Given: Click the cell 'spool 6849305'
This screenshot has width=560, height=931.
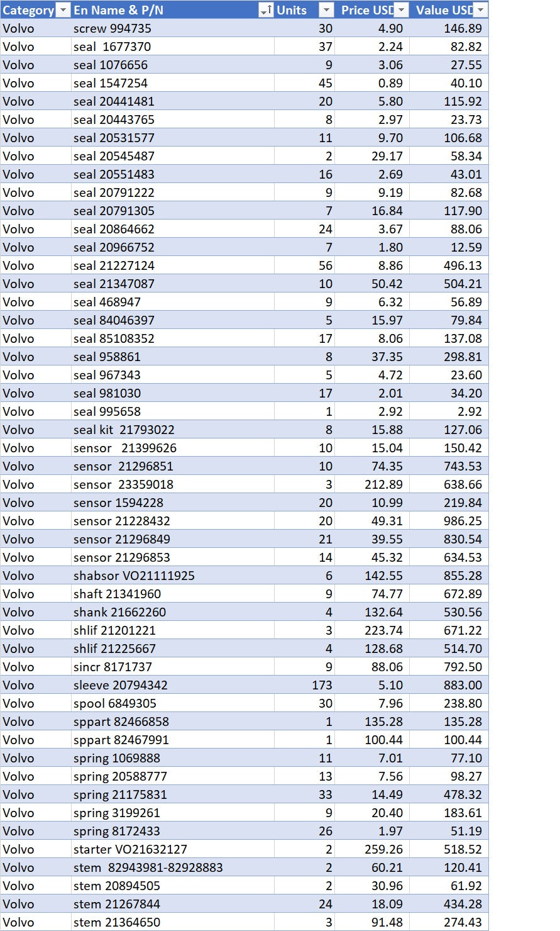Looking at the screenshot, I should pos(172,703).
